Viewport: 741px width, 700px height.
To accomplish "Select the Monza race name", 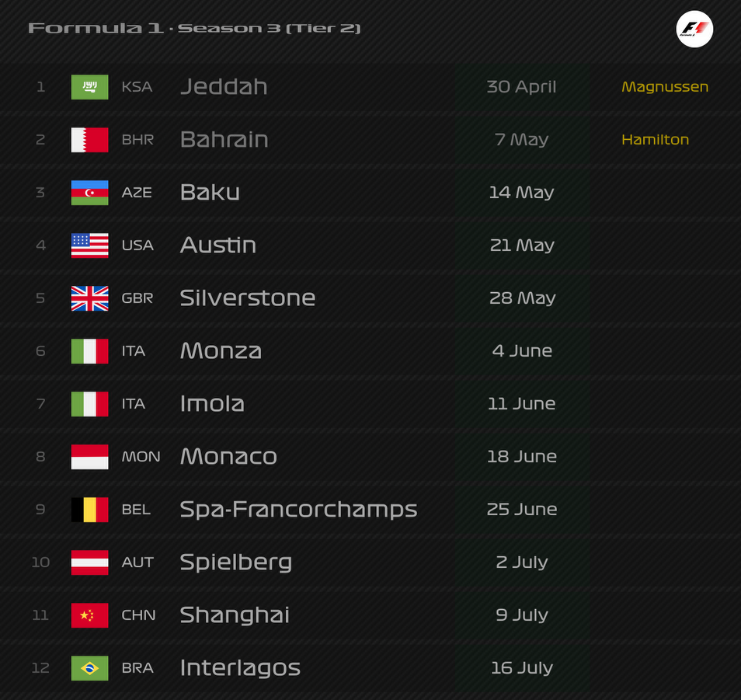I will (x=221, y=350).
